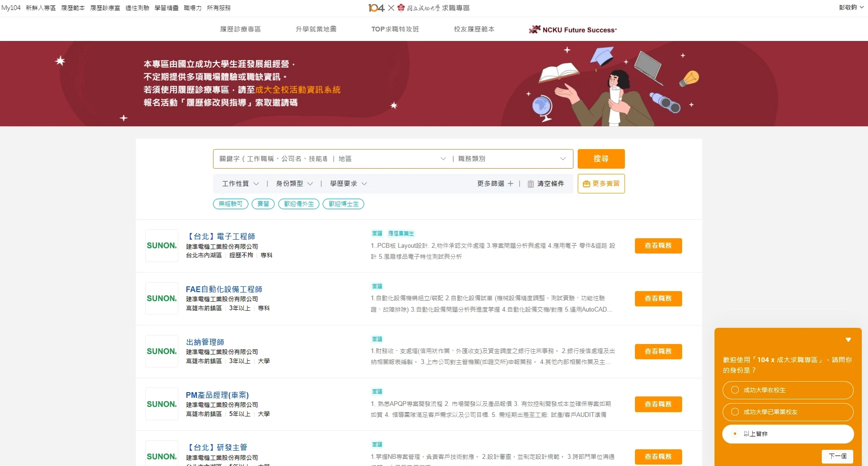Image resolution: width=868 pixels, height=466 pixels.
Task: Open the 職務類別 dropdown
Action: coord(512,159)
